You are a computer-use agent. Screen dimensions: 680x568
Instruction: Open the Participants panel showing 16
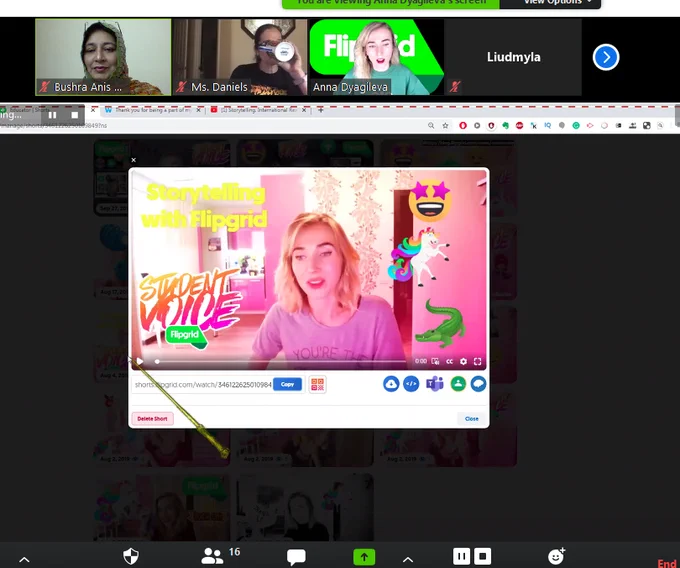(220, 555)
